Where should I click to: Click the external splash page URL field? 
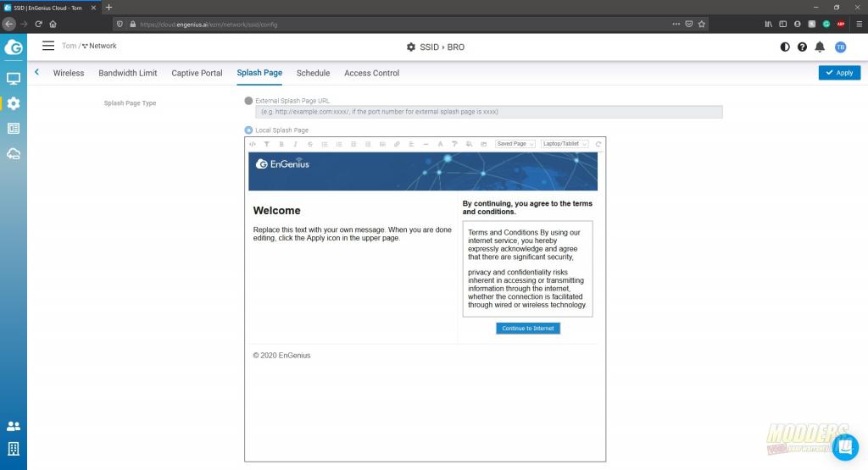point(488,112)
